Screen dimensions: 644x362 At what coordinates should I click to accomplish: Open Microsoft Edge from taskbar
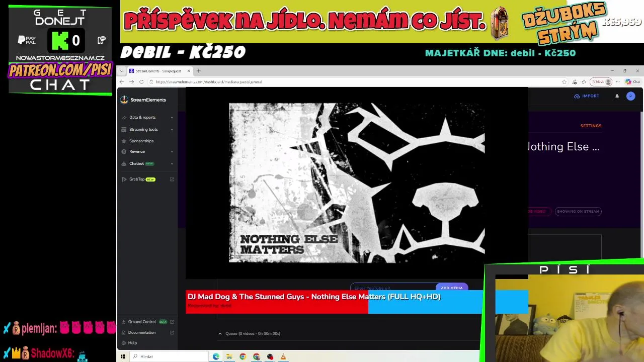click(216, 356)
